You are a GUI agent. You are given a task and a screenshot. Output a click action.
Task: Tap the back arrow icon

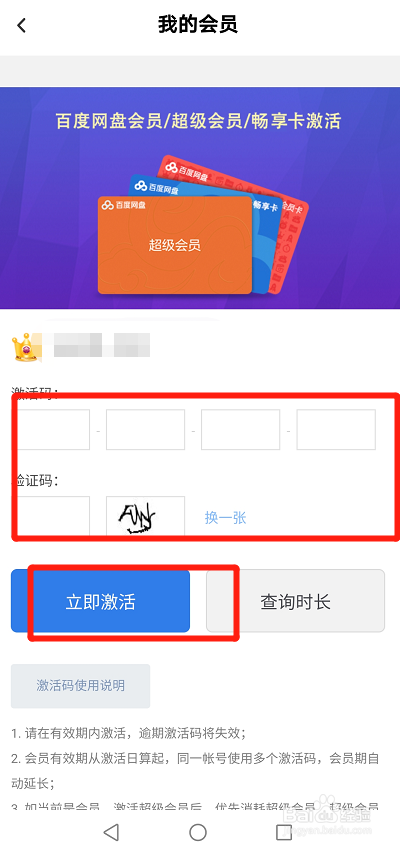pyautogui.click(x=22, y=25)
